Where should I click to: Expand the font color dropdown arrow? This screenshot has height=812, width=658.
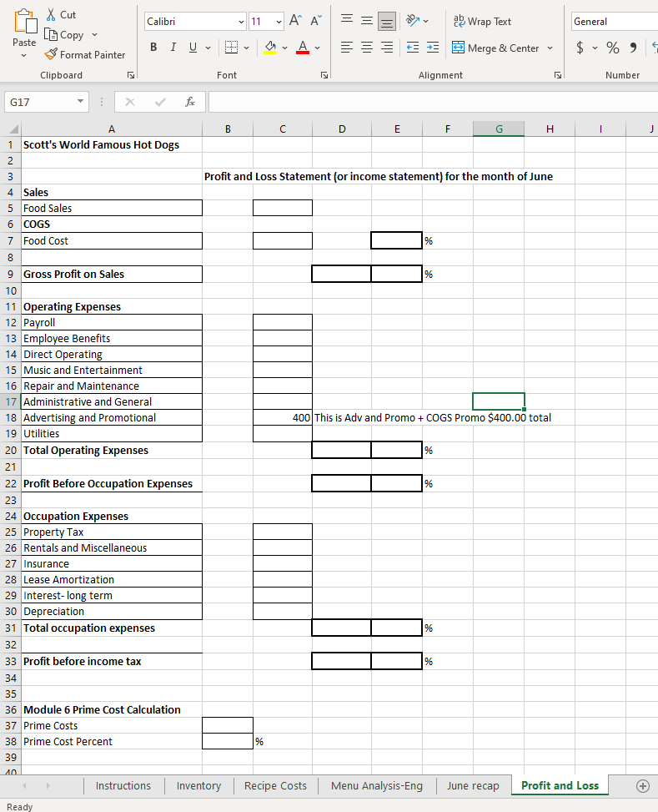(318, 48)
